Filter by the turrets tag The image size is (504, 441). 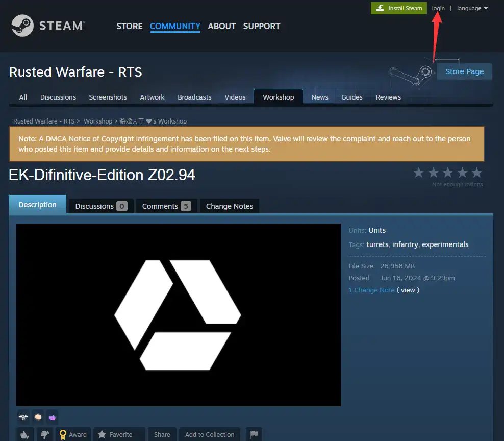[377, 244]
